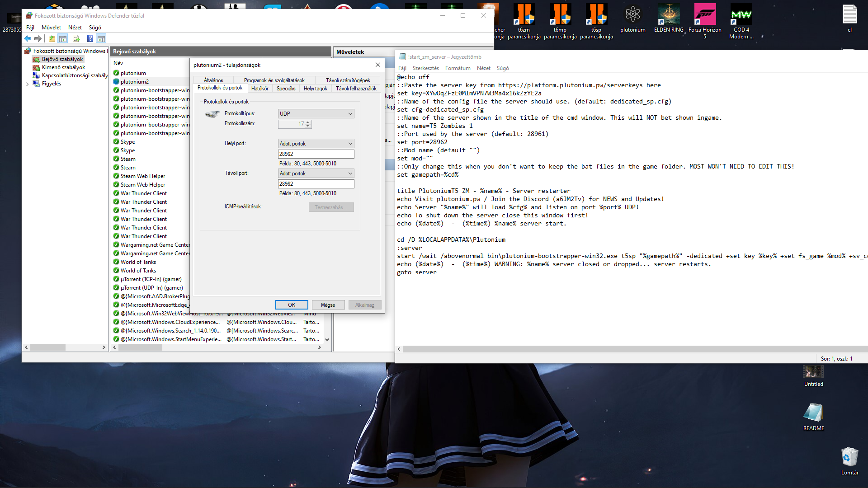Click the Mégse button
Image resolution: width=868 pixels, height=488 pixels.
(328, 305)
